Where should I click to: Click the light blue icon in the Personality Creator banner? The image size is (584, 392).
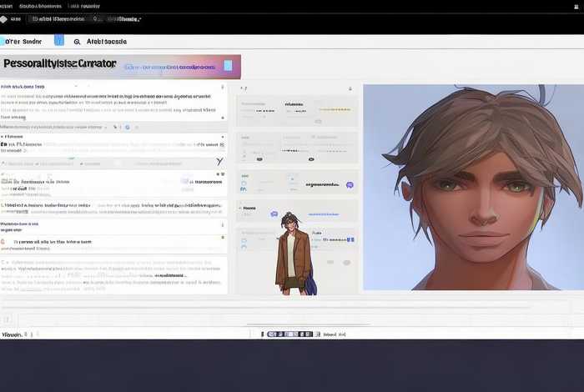(x=228, y=65)
